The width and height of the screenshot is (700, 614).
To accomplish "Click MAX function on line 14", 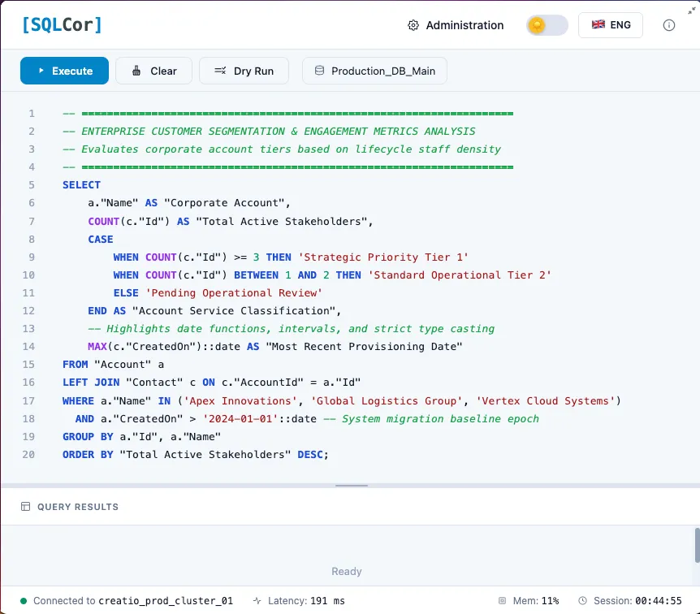I will pyautogui.click(x=97, y=347).
